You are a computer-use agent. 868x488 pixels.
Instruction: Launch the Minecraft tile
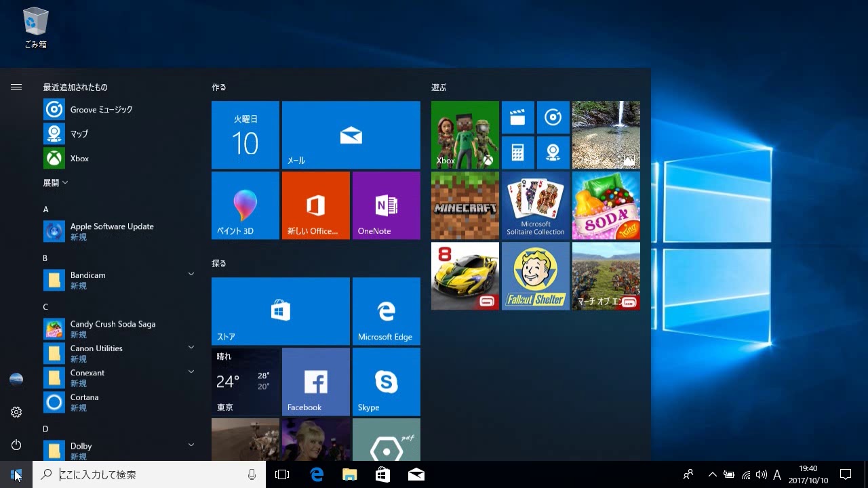(x=465, y=205)
